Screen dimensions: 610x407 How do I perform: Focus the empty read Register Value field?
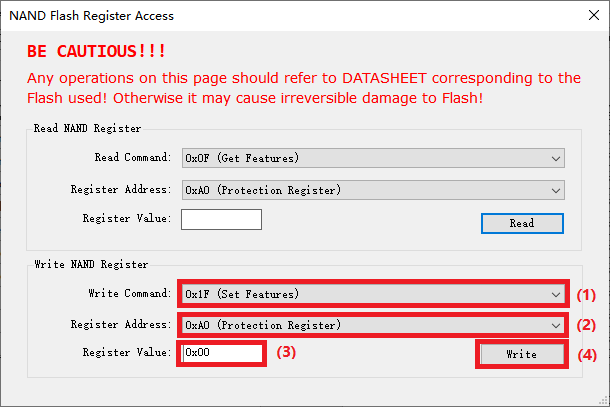pos(221,219)
